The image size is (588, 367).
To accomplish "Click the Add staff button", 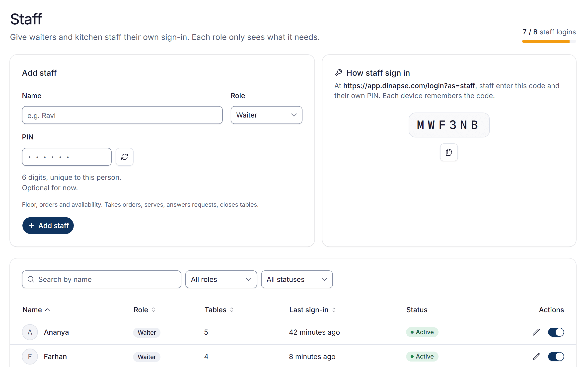I will point(48,226).
